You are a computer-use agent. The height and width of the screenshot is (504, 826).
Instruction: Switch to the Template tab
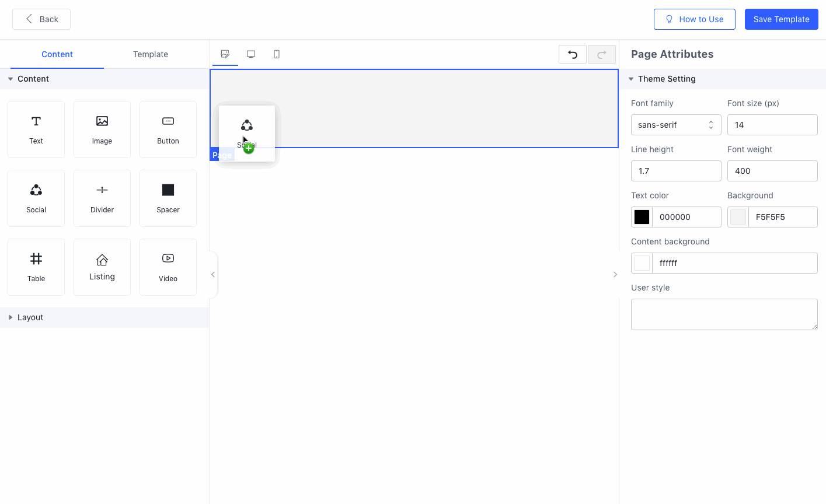151,54
